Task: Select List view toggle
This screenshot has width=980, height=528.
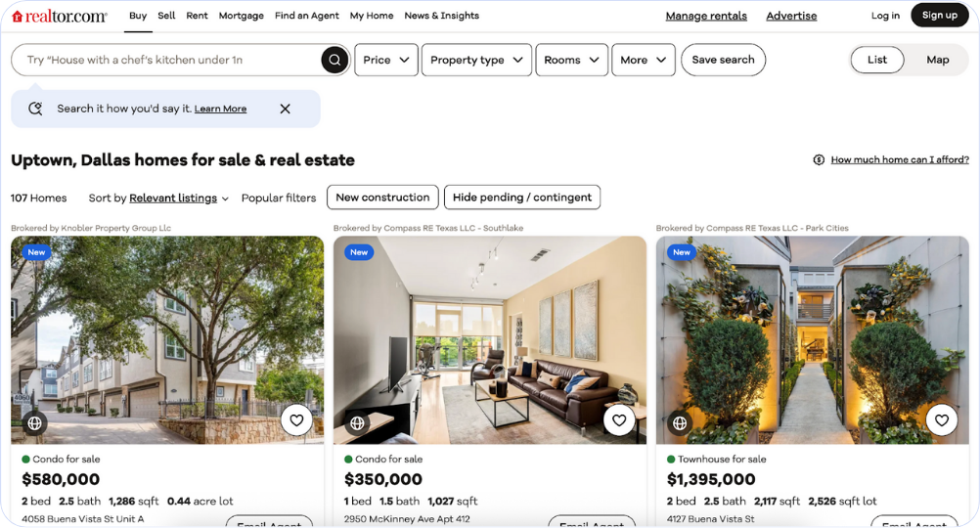Action: click(877, 60)
